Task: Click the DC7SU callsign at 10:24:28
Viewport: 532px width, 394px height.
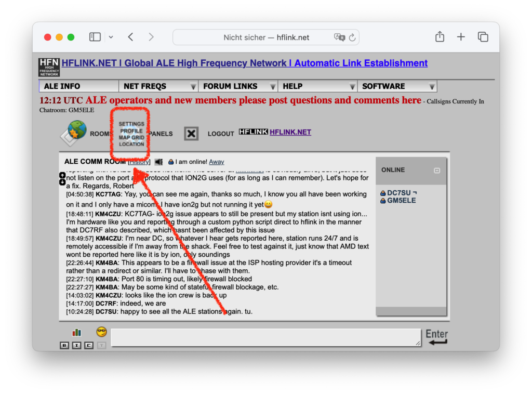Action: coord(106,311)
